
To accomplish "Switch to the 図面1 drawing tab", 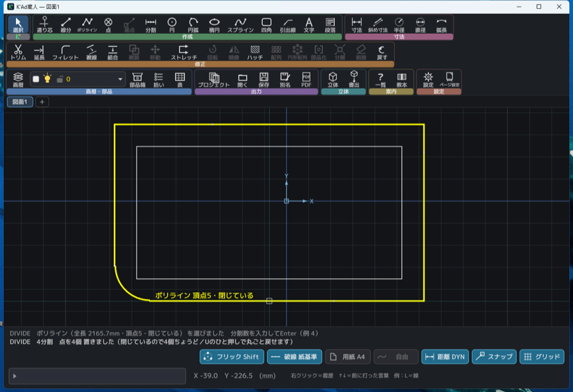I will tap(20, 102).
